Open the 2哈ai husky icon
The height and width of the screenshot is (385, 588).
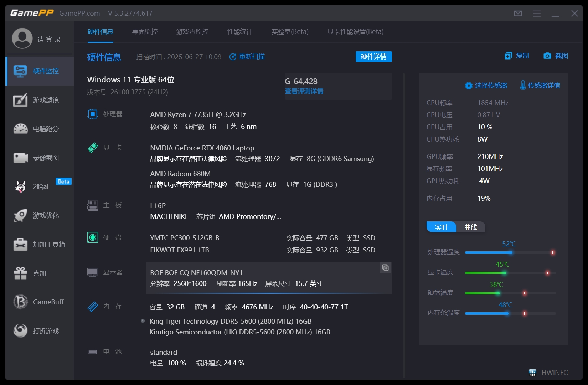click(20, 186)
